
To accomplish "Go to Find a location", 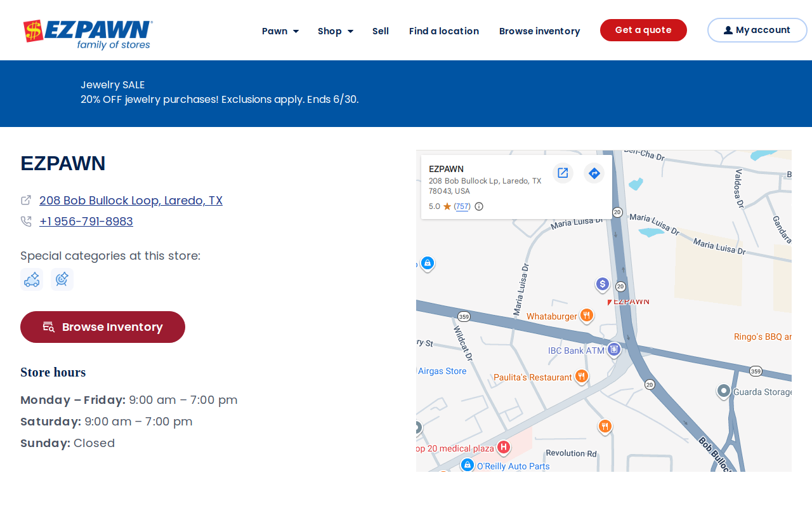I will [444, 31].
